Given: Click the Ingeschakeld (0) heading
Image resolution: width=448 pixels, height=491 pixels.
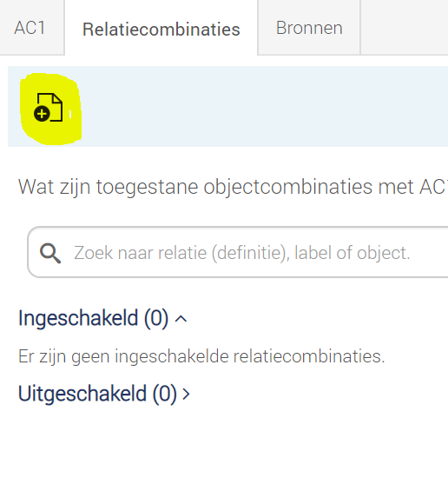Looking at the screenshot, I should (93, 318).
